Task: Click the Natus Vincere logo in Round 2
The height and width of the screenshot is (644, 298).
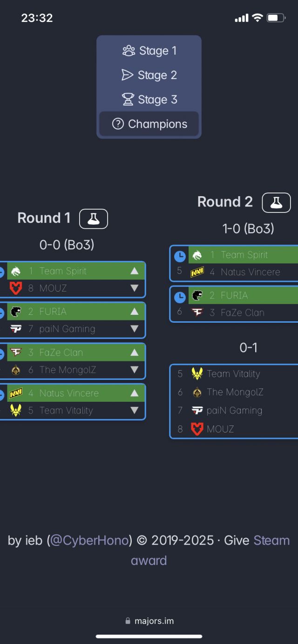Action: click(x=197, y=272)
